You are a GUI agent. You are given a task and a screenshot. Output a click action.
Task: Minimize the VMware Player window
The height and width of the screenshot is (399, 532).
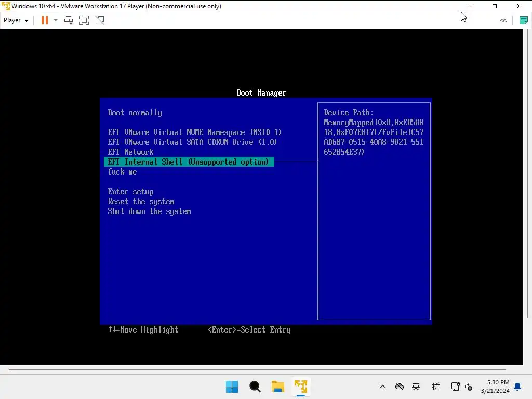click(x=470, y=6)
